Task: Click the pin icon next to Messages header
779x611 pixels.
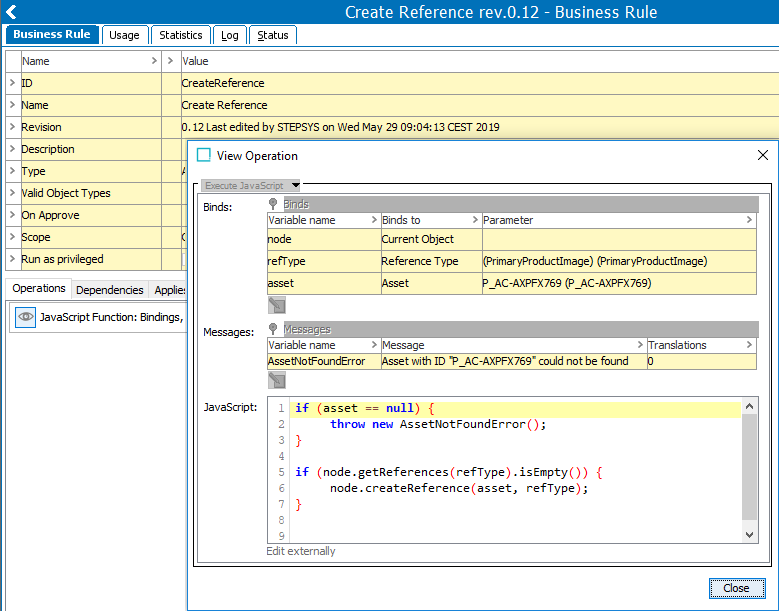Action: point(273,329)
